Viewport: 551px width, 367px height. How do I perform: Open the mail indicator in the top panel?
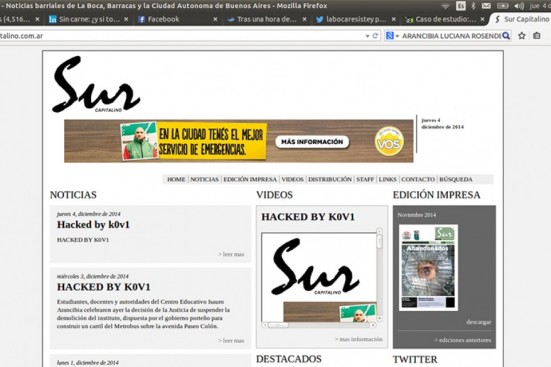(x=486, y=6)
